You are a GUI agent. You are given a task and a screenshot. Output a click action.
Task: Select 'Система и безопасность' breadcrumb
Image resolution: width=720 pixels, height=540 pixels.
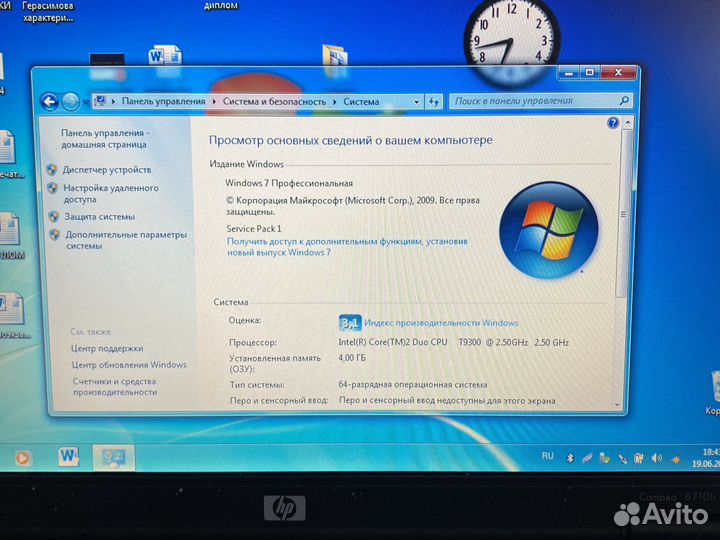coord(274,101)
